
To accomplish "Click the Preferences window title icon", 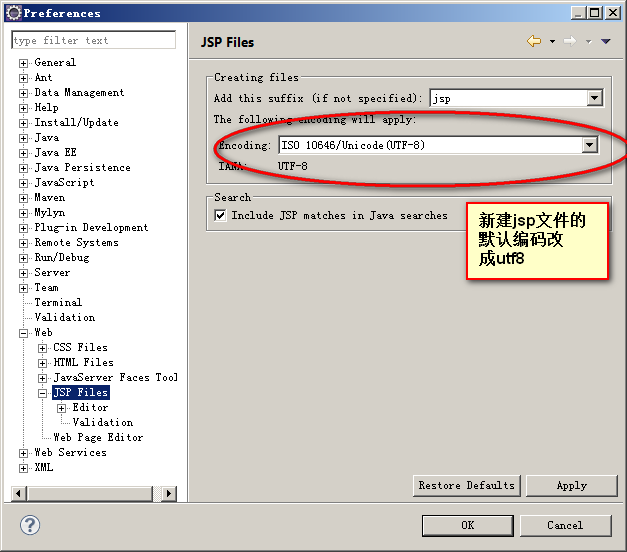I will 13,13.
